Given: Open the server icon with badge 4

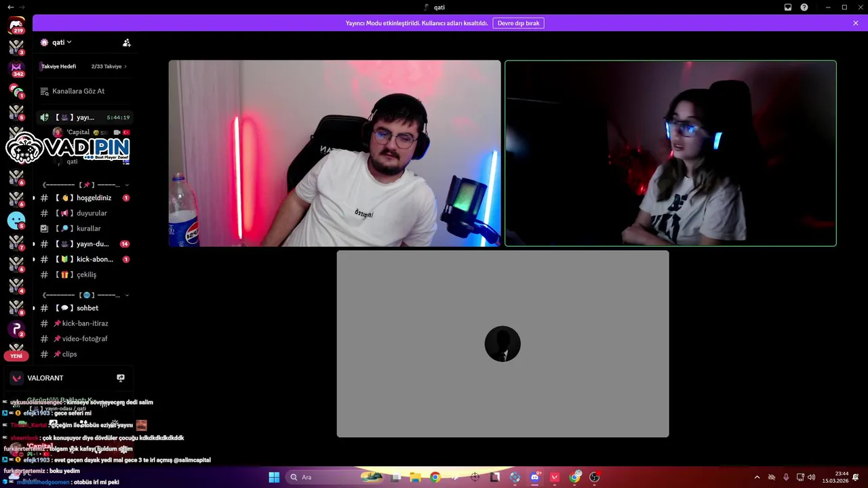Looking at the screenshot, I should [16, 285].
